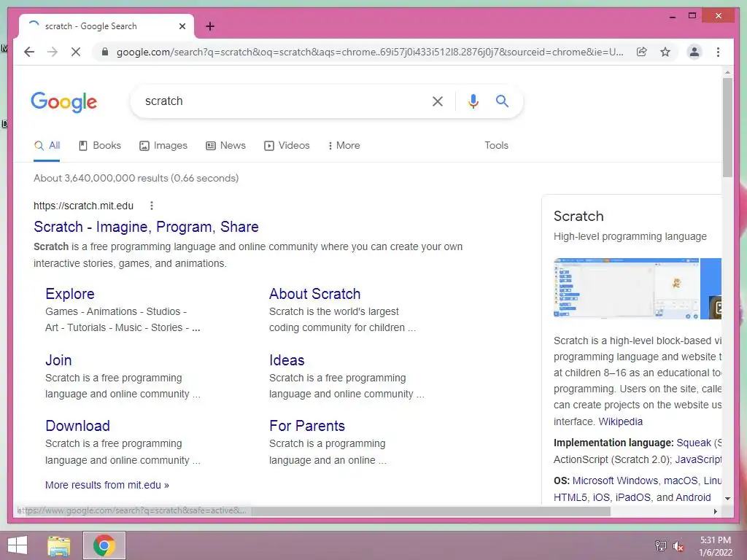747x560 pixels.
Task: Open the Join sitelink
Action: coord(58,360)
